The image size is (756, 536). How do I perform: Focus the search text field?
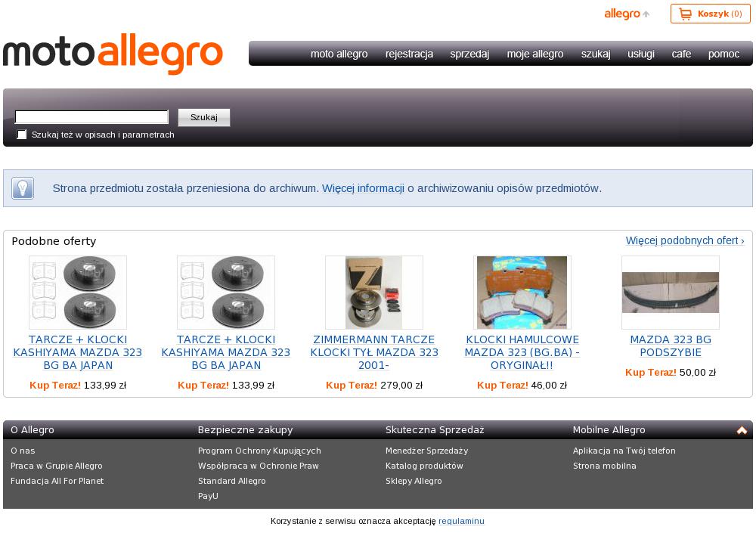(x=91, y=116)
